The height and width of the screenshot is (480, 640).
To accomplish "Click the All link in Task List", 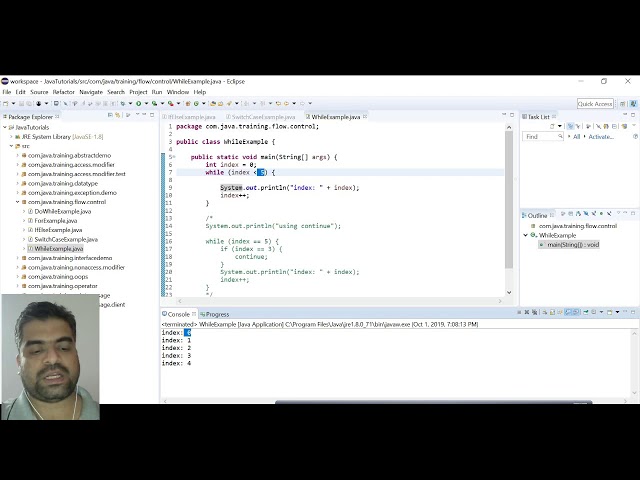I will coord(576,137).
